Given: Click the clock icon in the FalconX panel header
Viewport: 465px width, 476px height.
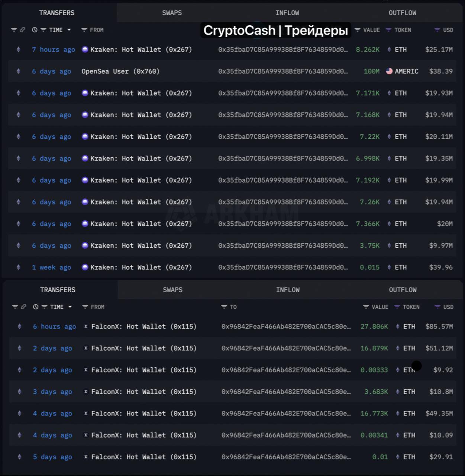Looking at the screenshot, I should point(36,307).
